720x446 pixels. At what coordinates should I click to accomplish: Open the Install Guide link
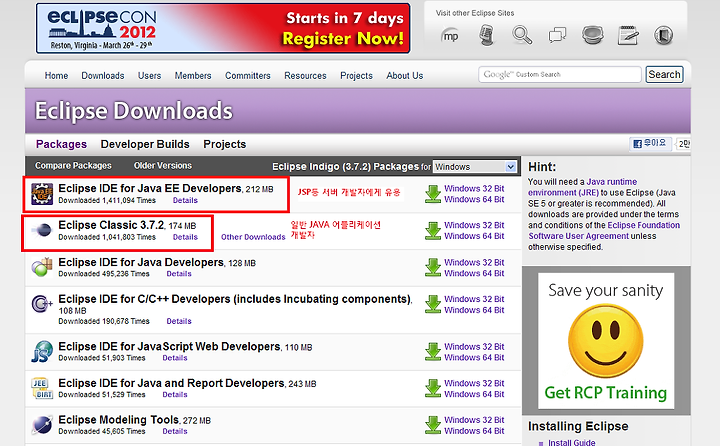coord(571,442)
